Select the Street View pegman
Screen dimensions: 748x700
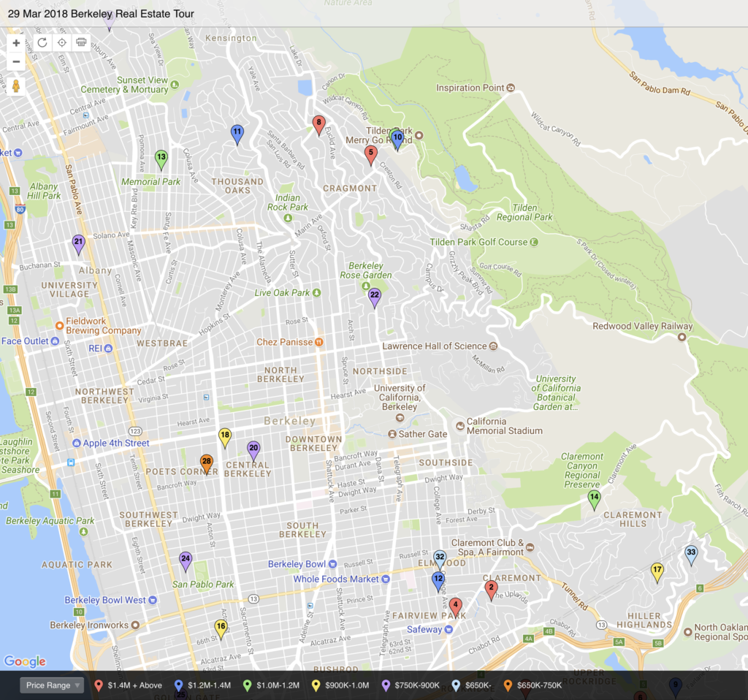point(16,86)
